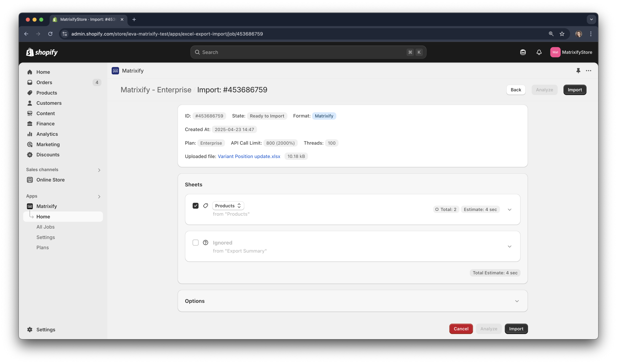
Task: Expand the Products sheet details chevron
Action: click(509, 210)
